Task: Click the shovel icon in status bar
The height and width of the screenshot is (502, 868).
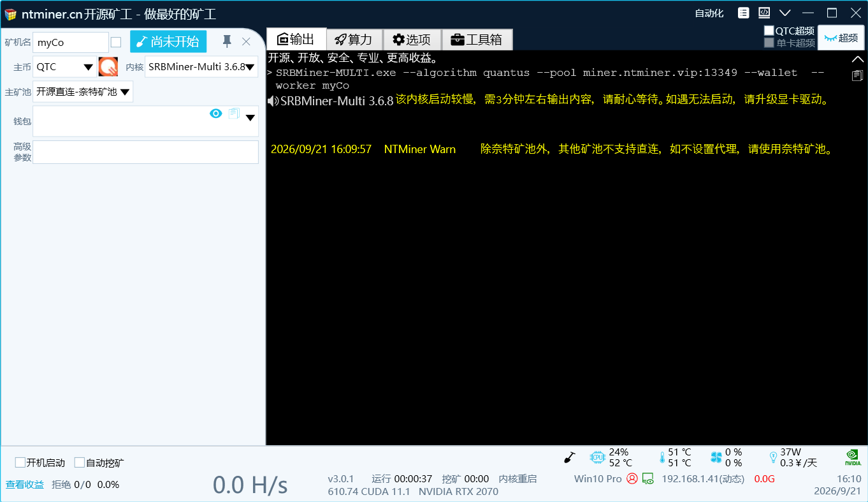Action: (x=570, y=457)
